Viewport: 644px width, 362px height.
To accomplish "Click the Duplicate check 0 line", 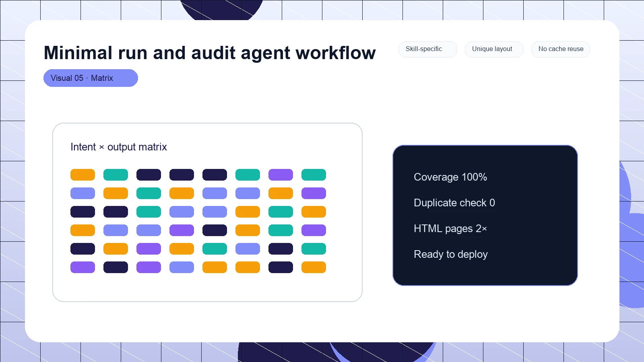I will 454,203.
